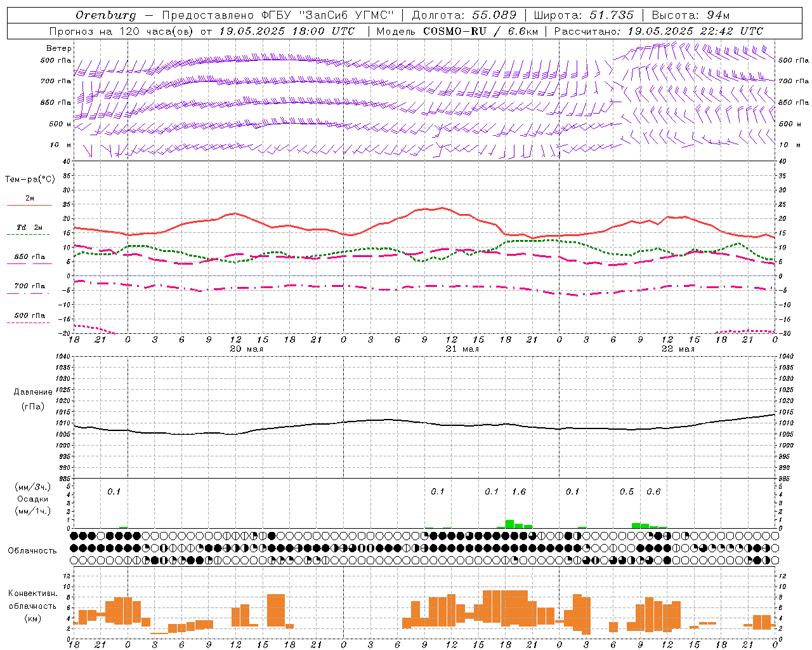The height and width of the screenshot is (650, 812).
Task: Select the "20 мая" date label
Action: pos(247,349)
